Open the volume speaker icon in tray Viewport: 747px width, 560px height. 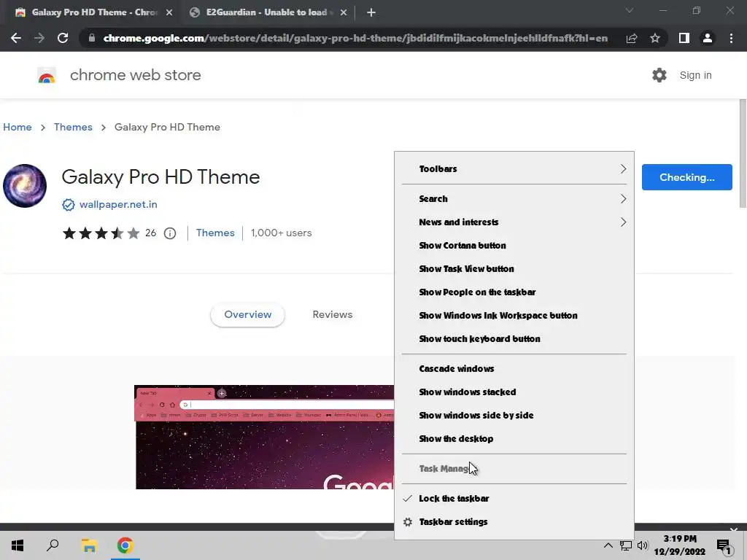pos(643,545)
